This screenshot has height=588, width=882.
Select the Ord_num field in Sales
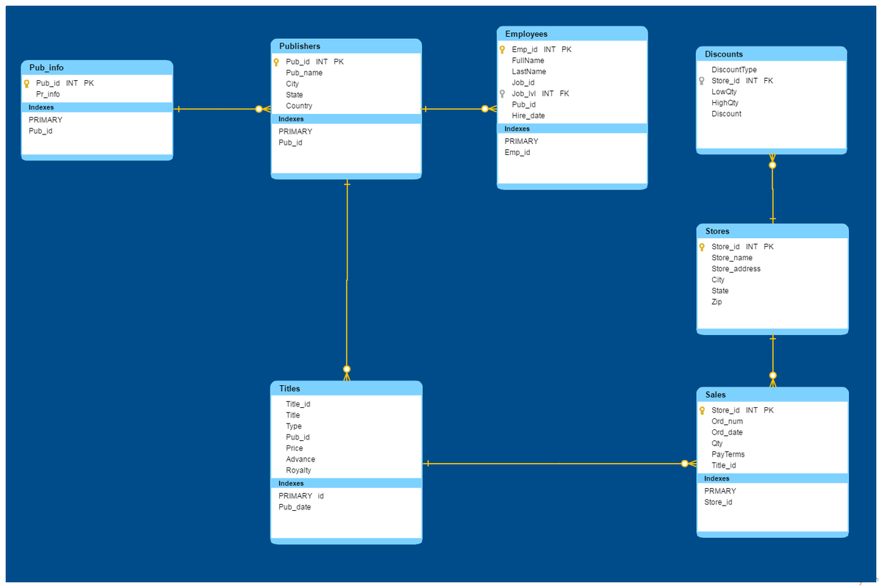[728, 422]
